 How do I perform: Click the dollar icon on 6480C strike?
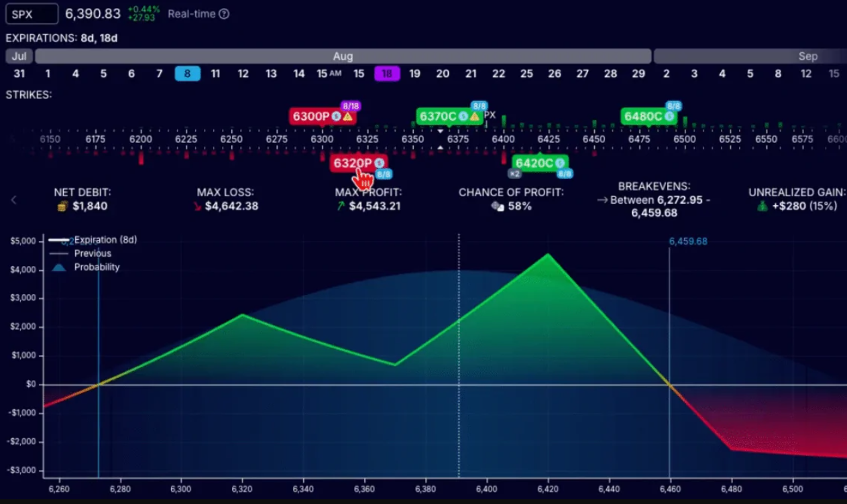668,117
